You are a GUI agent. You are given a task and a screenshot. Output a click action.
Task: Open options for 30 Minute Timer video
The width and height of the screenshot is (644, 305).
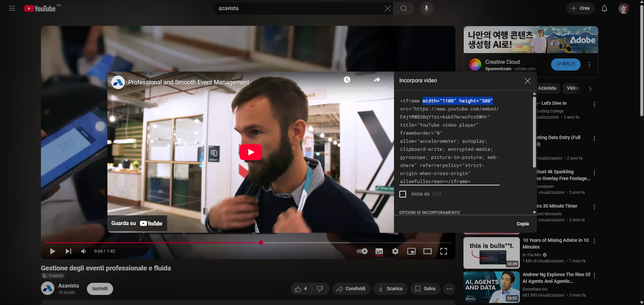tap(594, 207)
